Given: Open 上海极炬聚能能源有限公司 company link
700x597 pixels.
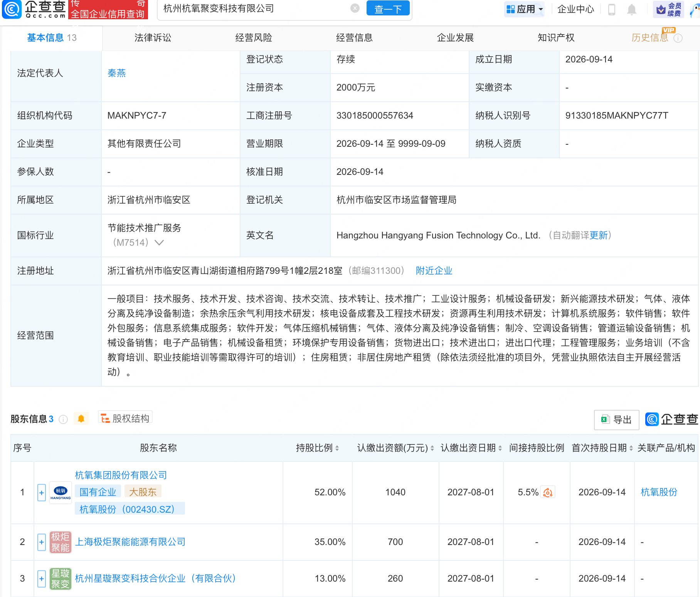Looking at the screenshot, I should (130, 542).
